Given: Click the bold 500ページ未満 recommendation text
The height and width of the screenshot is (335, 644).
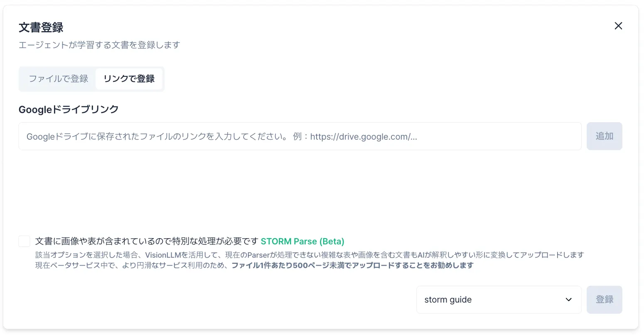Looking at the screenshot, I should (352, 266).
